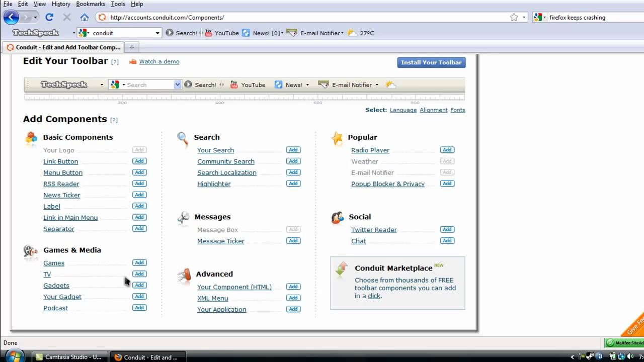The width and height of the screenshot is (644, 362).
Task: Click the Add Components help [?] link
Action: 114,120
